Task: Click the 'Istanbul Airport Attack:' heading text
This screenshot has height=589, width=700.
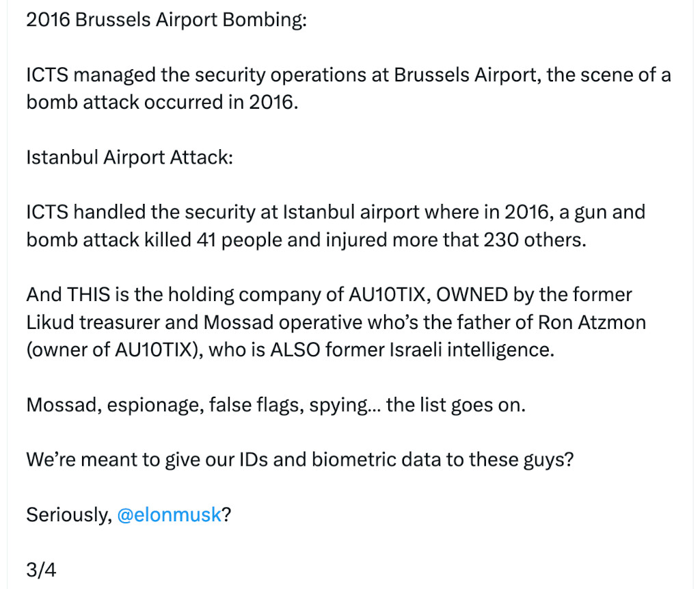Action: pyautogui.click(x=130, y=157)
